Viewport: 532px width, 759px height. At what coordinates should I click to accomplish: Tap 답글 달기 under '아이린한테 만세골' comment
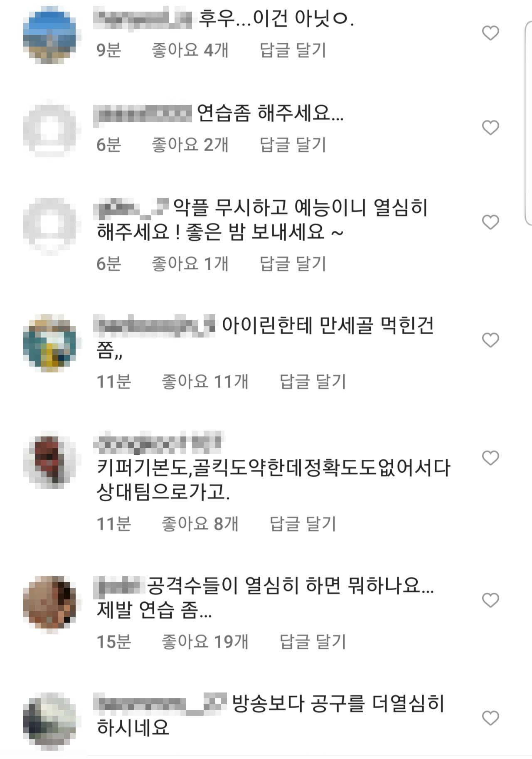tap(313, 382)
